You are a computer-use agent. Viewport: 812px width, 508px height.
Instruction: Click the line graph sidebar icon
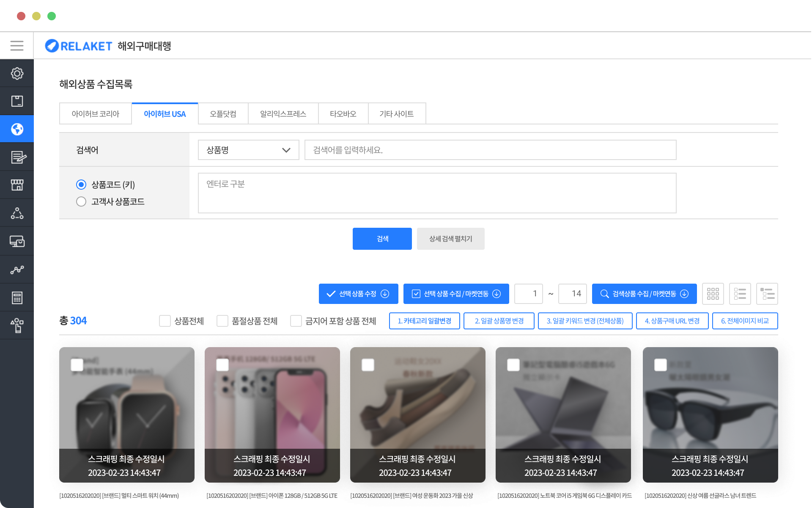pos(17,270)
